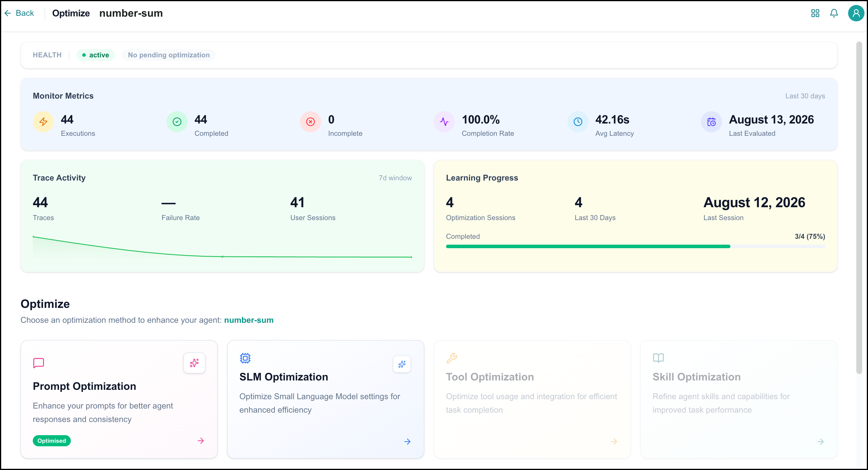The image size is (868, 470).
Task: Click the Last Evaluated calendar icon
Action: pyautogui.click(x=711, y=122)
